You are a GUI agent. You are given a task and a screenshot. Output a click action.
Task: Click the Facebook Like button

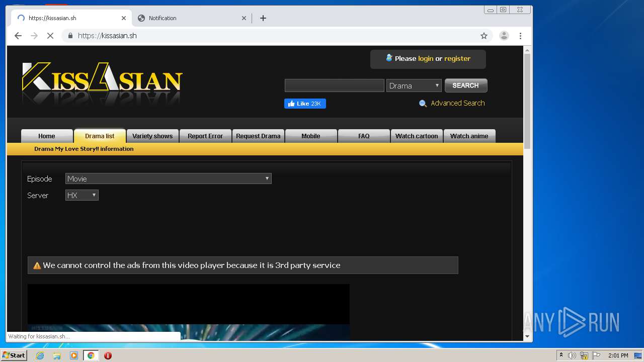click(x=305, y=104)
